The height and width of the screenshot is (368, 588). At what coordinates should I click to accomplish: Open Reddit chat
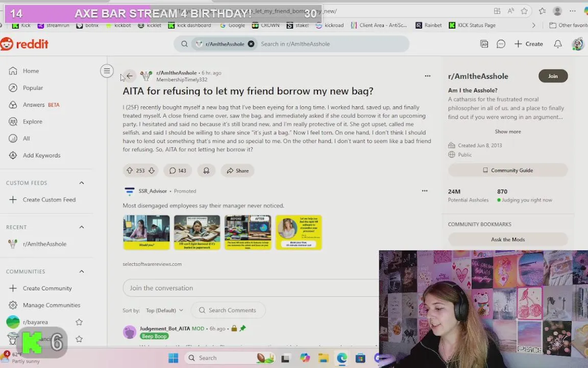tap(501, 44)
